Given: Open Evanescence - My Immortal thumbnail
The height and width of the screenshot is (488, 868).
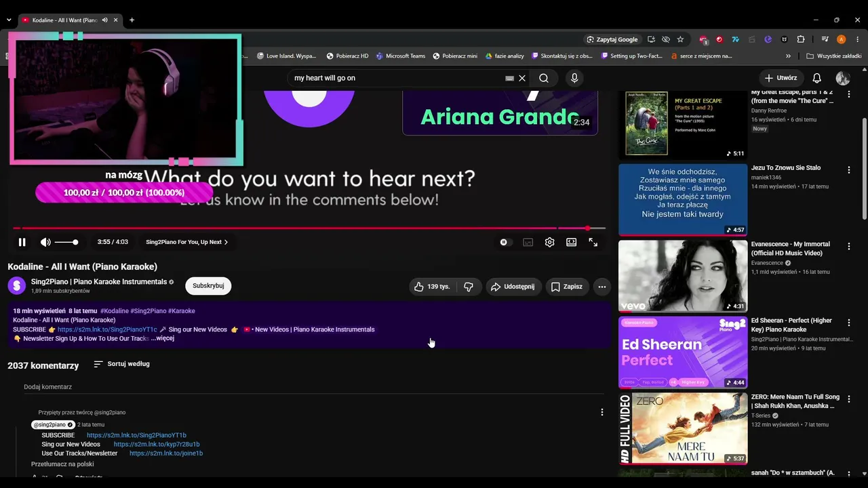Looking at the screenshot, I should pyautogui.click(x=683, y=276).
